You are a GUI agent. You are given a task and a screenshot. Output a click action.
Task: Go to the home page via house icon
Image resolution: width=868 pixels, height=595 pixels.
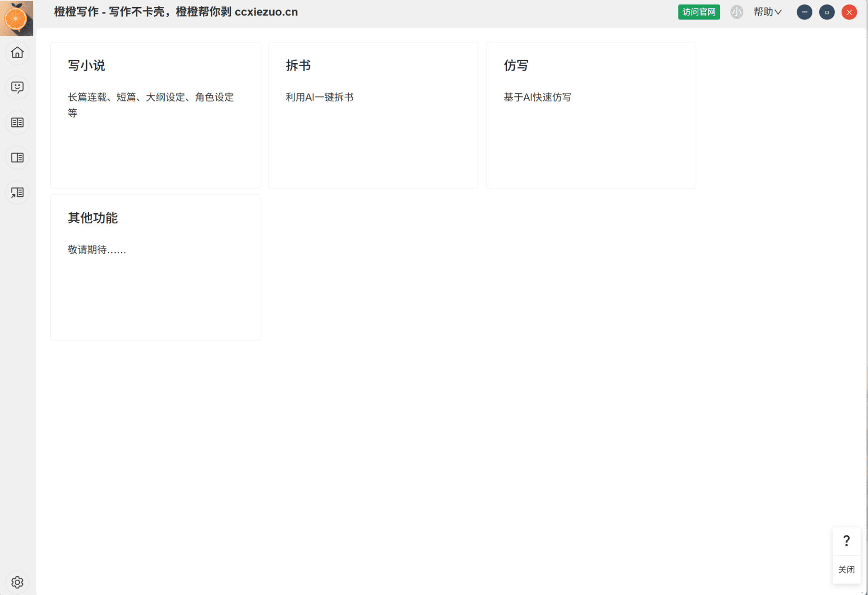17,53
